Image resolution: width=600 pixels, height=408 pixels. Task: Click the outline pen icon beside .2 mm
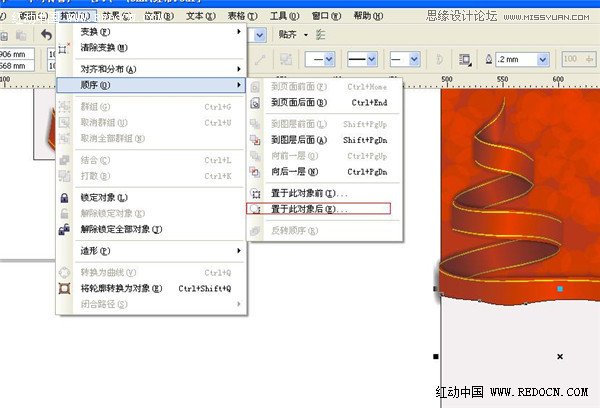pyautogui.click(x=489, y=59)
